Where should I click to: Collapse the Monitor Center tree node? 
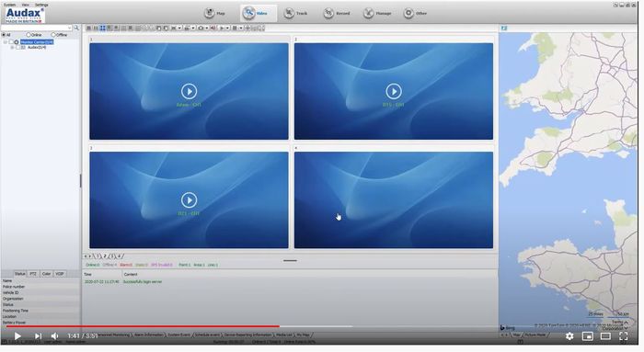[5, 42]
